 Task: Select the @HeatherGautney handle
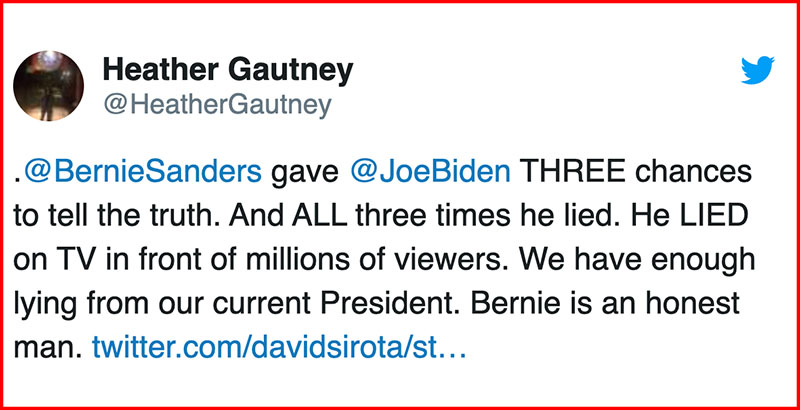(217, 105)
